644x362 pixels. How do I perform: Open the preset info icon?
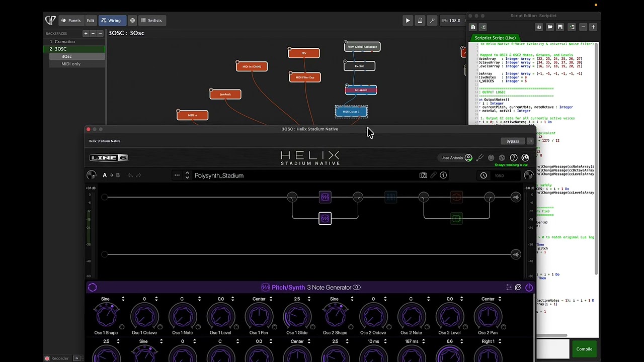pos(443,175)
